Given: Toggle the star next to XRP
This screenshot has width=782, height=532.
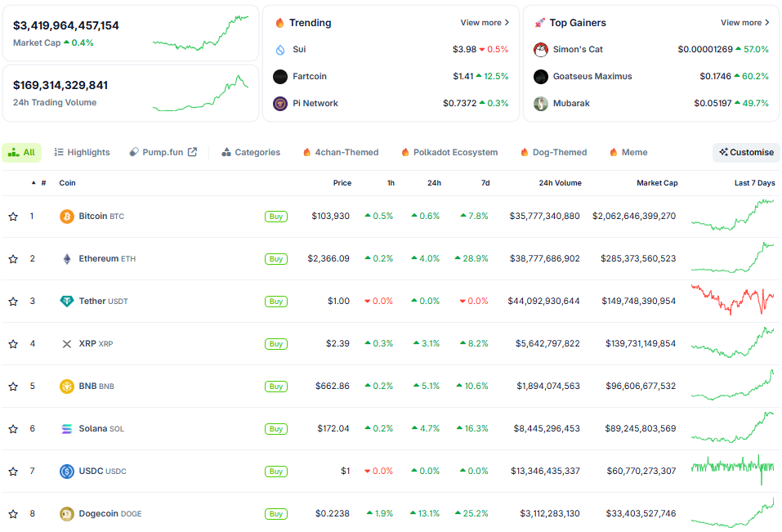Looking at the screenshot, I should click(13, 344).
